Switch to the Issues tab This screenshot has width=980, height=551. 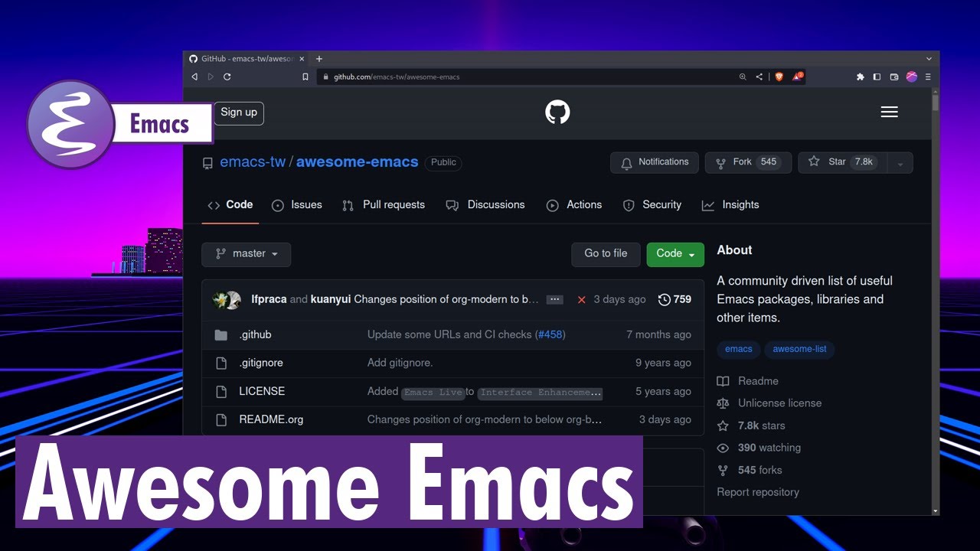(297, 205)
